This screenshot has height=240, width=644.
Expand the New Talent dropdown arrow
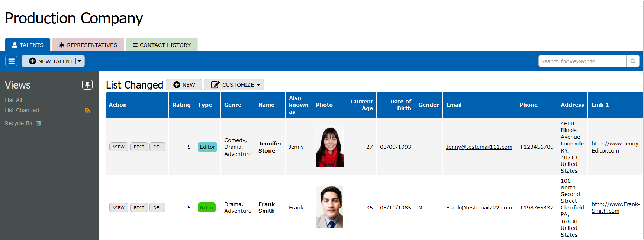tap(80, 61)
